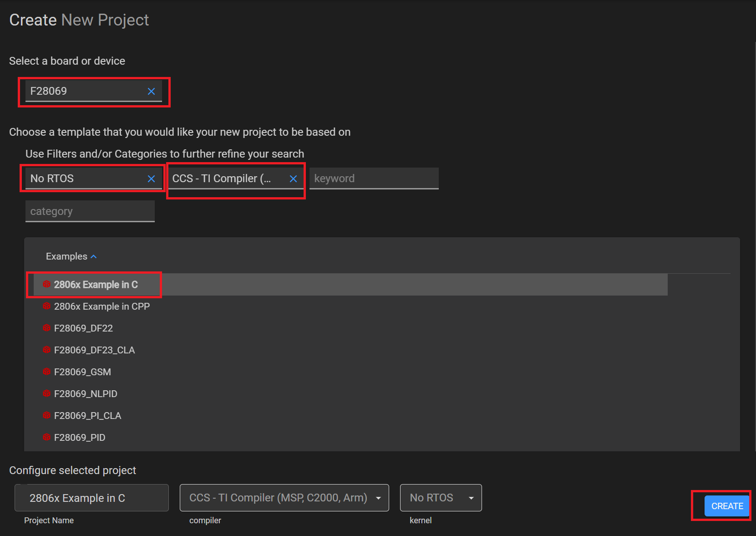Click the CREATE button

(x=727, y=506)
